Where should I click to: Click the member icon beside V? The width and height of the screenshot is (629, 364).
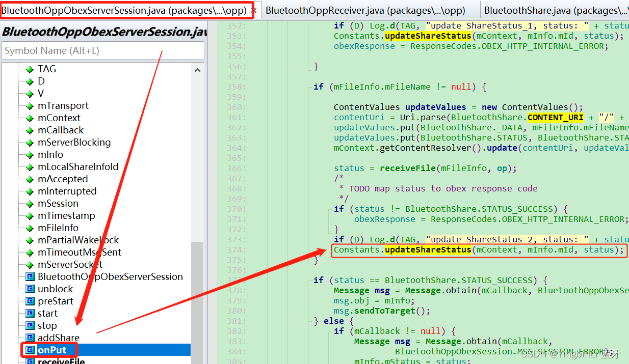pyautogui.click(x=30, y=94)
